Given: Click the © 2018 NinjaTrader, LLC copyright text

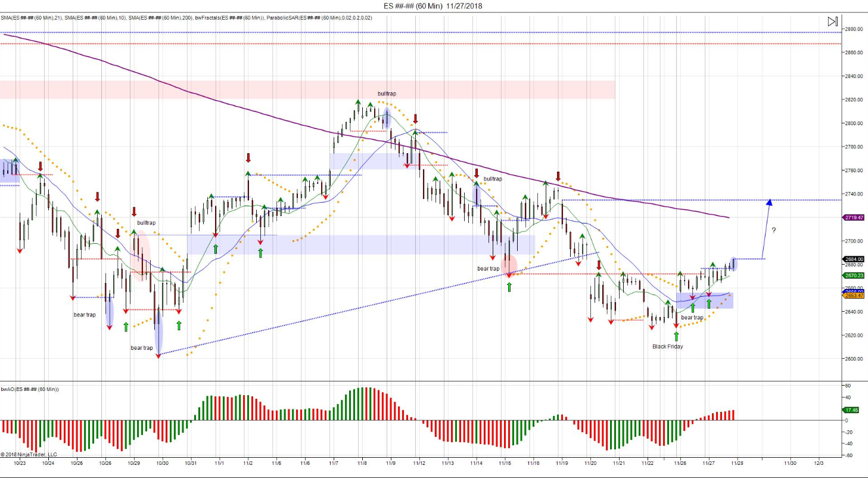Looking at the screenshot, I should 29,454.
